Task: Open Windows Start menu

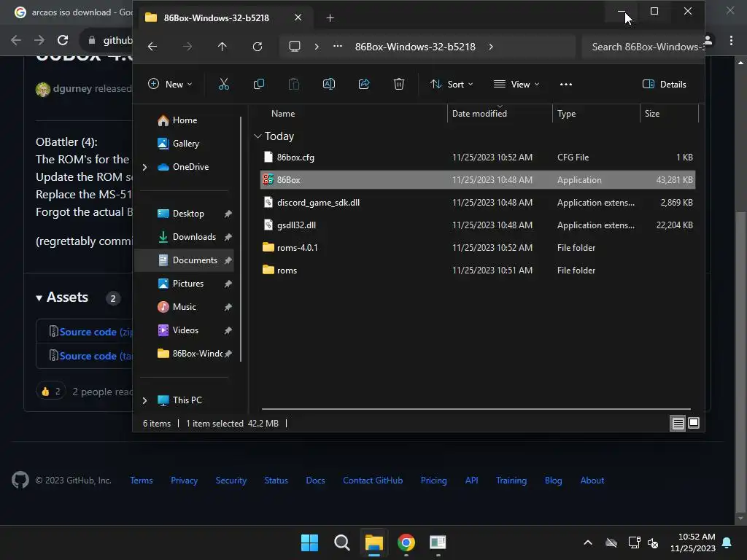Action: (x=309, y=542)
